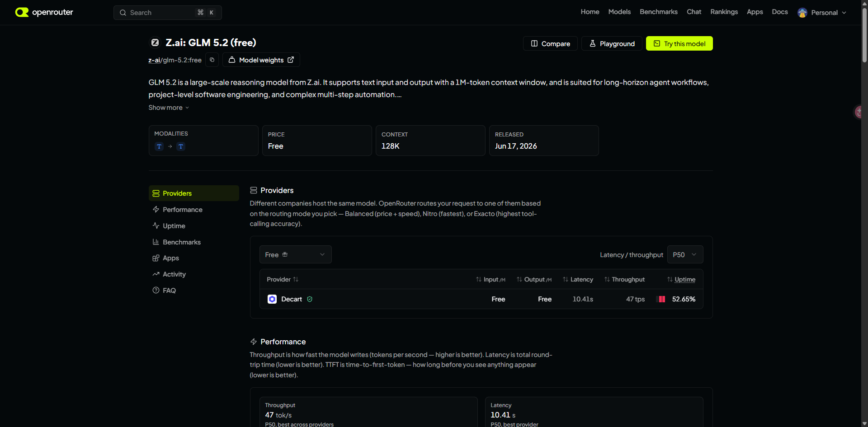Click the lightning icon by the Performance heading
The width and height of the screenshot is (868, 427).
point(254,342)
